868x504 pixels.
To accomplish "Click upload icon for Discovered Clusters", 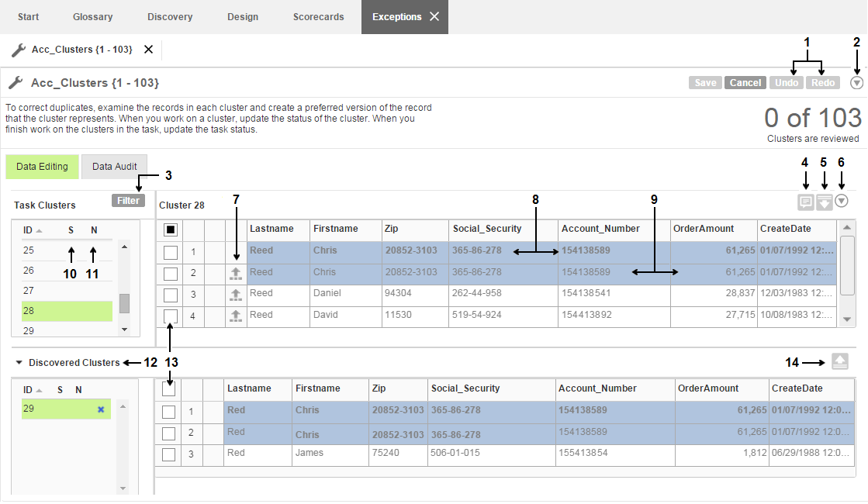I will click(x=840, y=361).
